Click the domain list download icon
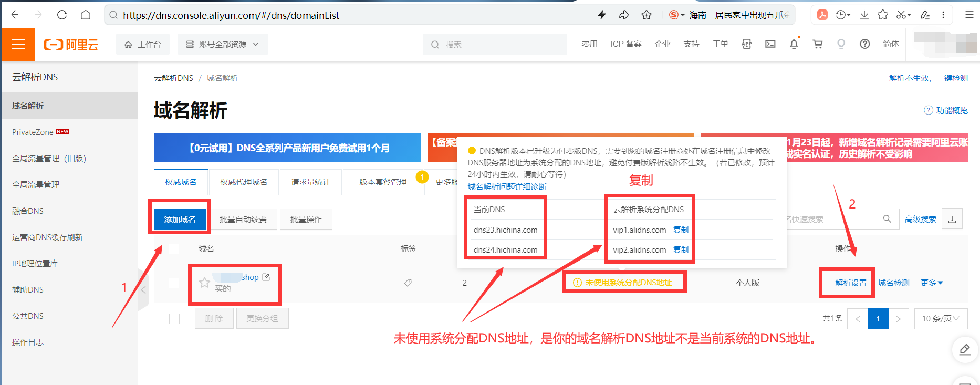Image resolution: width=980 pixels, height=385 pixels. [x=952, y=219]
